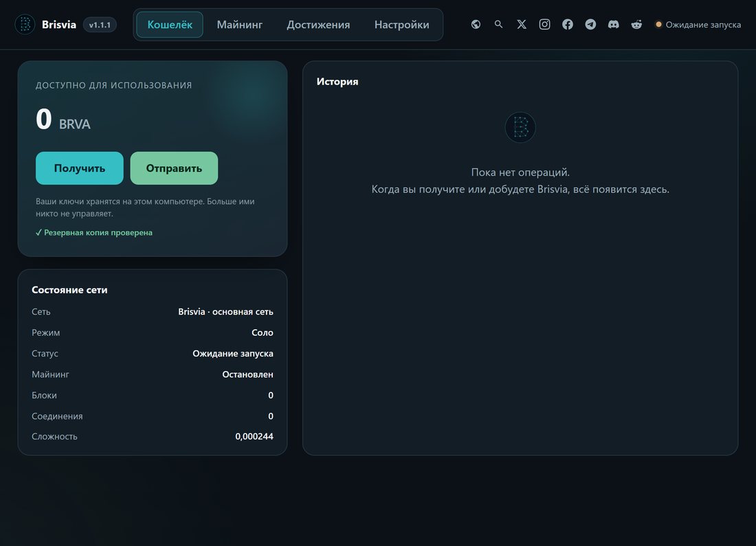Click the '0 BRVA' balance
The width and height of the screenshot is (756, 546).
pos(63,120)
